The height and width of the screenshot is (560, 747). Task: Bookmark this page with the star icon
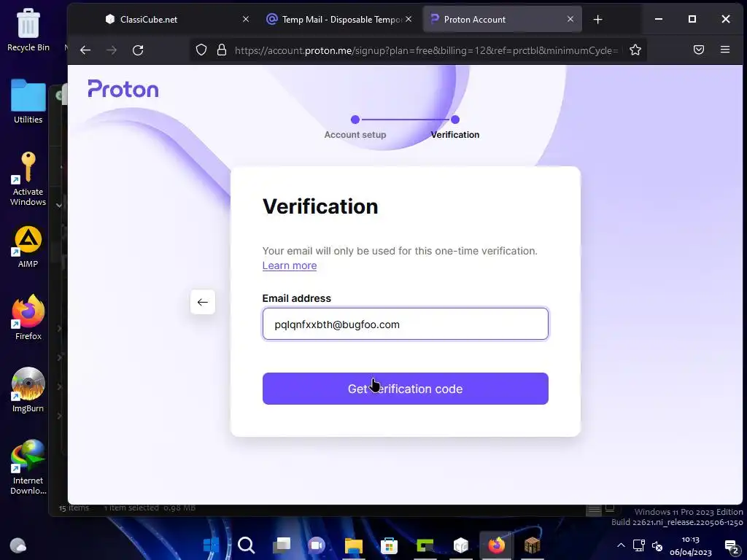point(635,50)
